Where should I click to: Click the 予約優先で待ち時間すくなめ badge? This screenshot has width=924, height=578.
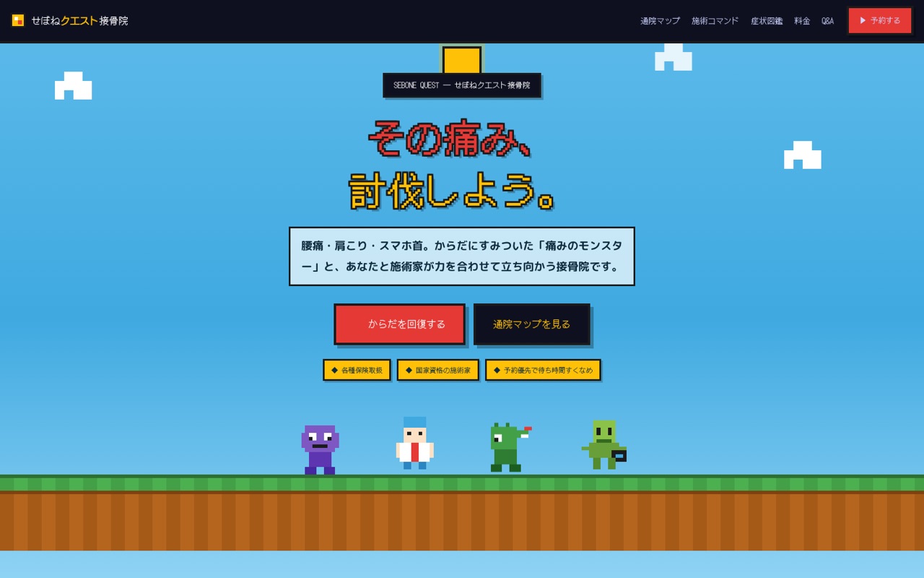coord(543,370)
